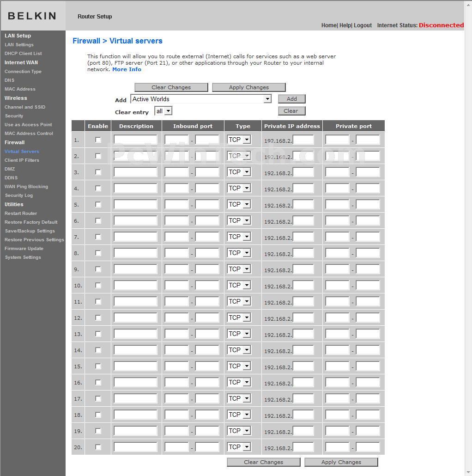Select DNS in the sidebar

[x=9, y=80]
